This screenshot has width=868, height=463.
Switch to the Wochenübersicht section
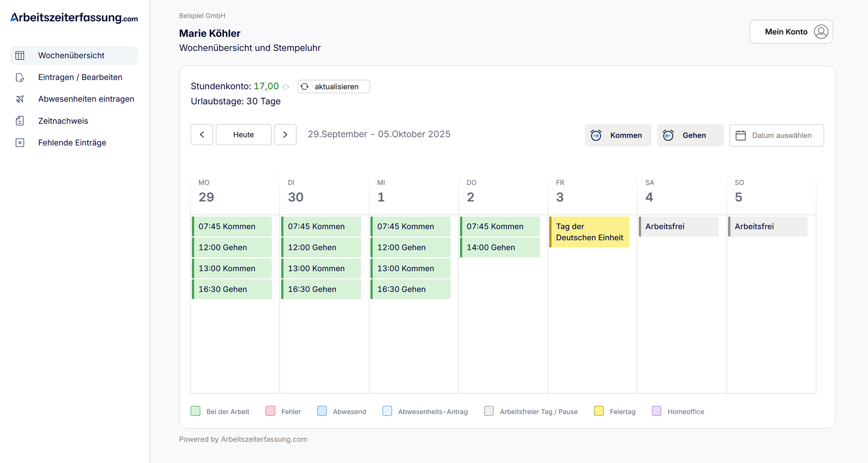(x=71, y=55)
